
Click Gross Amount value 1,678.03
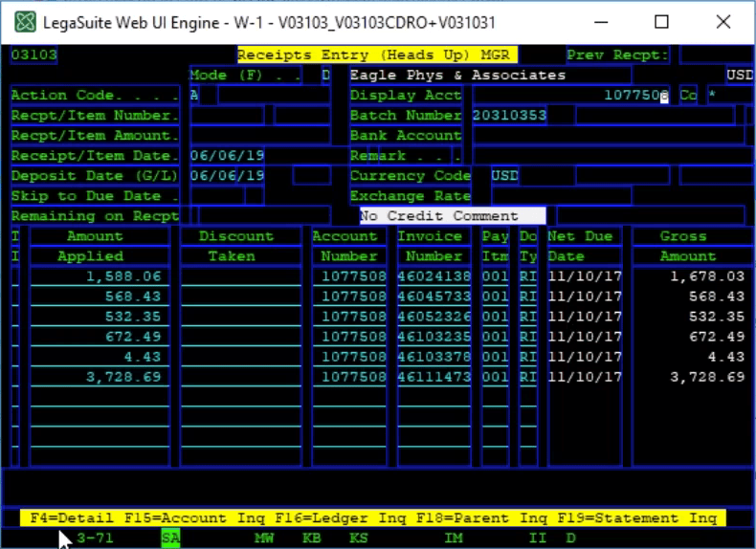(707, 276)
